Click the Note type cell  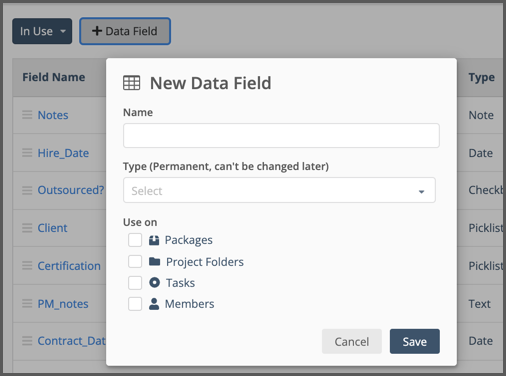[481, 115]
